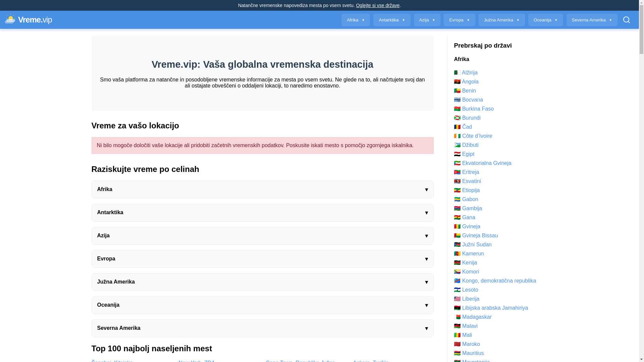Expand the Oceanija continent accordion
The image size is (644, 362).
pos(262,305)
